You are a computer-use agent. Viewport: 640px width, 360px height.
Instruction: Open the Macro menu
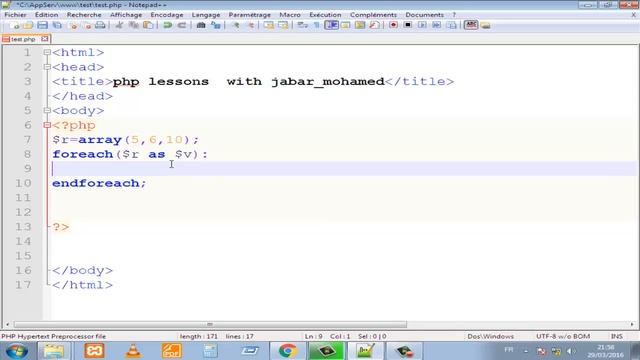click(x=290, y=15)
